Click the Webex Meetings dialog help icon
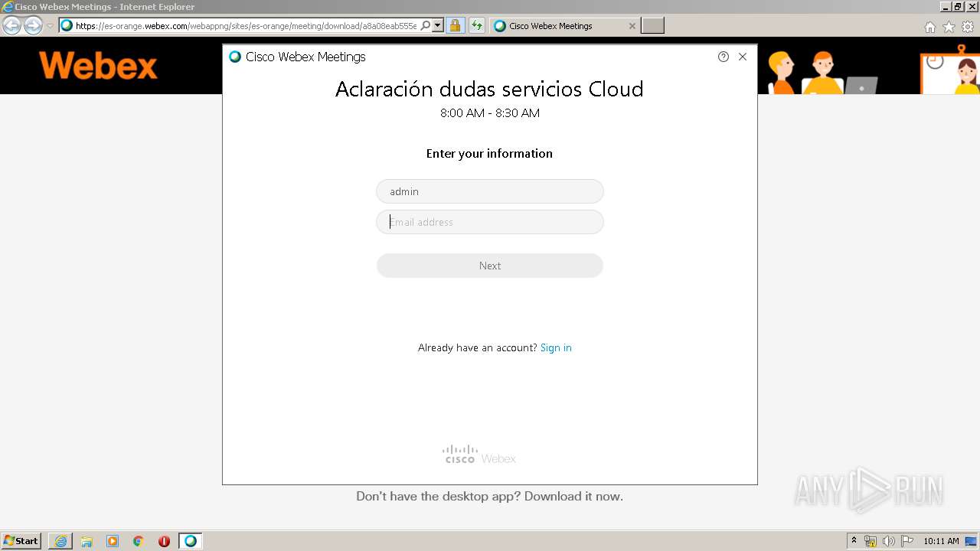 (724, 57)
